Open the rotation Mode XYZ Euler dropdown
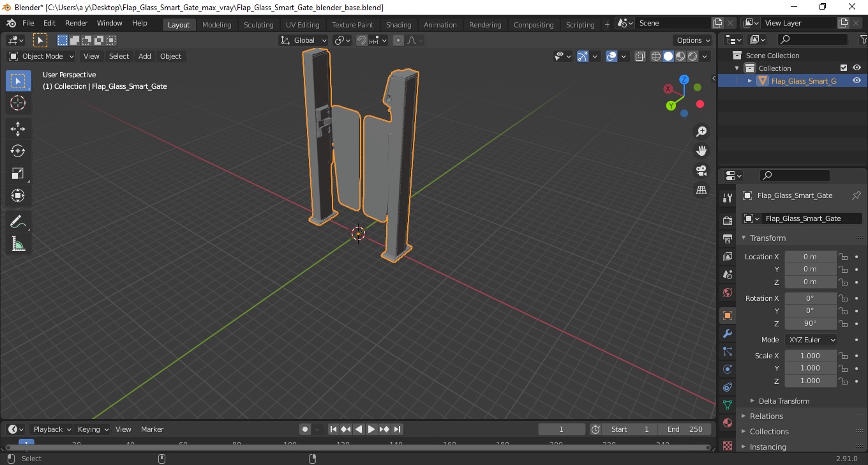The image size is (868, 465). pyautogui.click(x=811, y=340)
